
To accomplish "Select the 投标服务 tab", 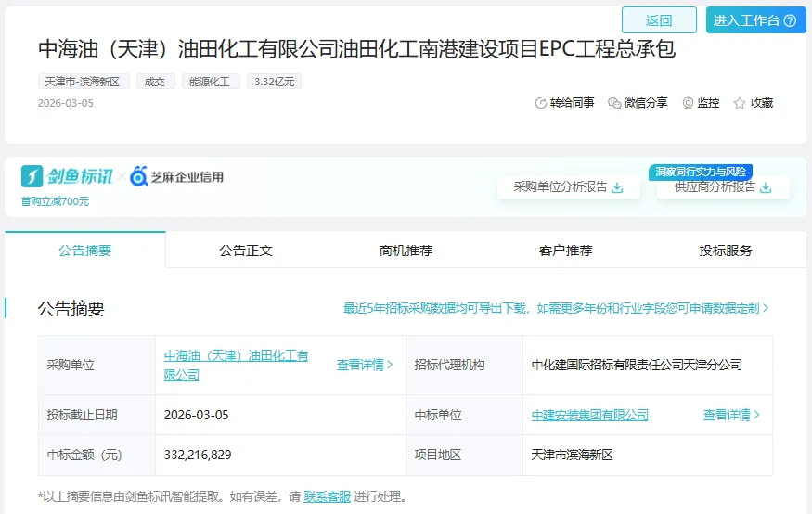I will coord(726,251).
